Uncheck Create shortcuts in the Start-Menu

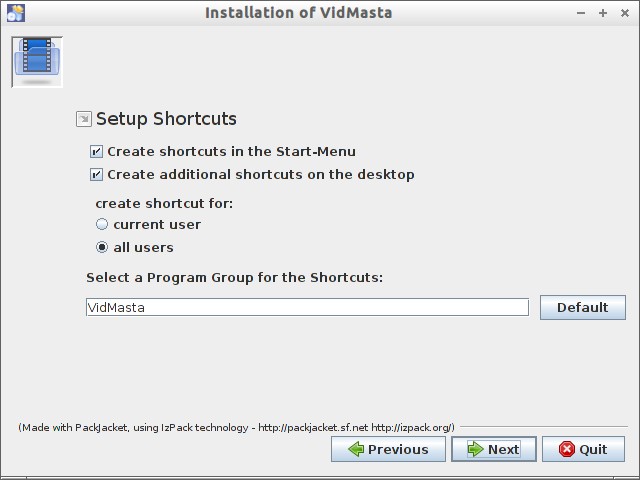tap(97, 152)
